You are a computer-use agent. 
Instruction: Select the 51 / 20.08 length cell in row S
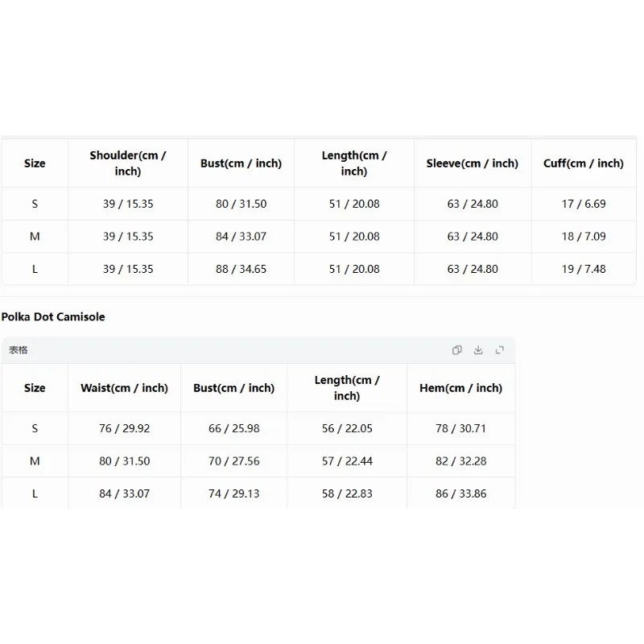(354, 204)
